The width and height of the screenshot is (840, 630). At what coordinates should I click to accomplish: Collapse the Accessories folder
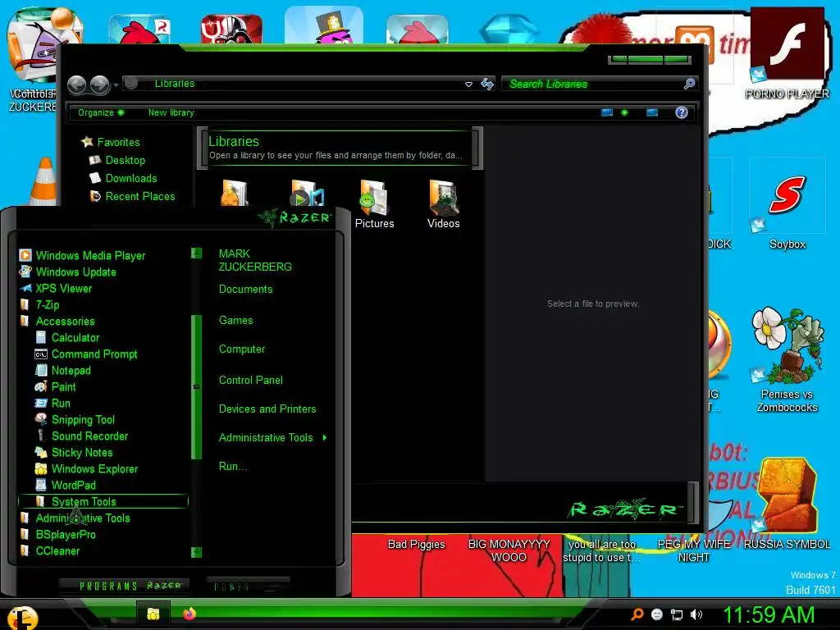point(57,321)
